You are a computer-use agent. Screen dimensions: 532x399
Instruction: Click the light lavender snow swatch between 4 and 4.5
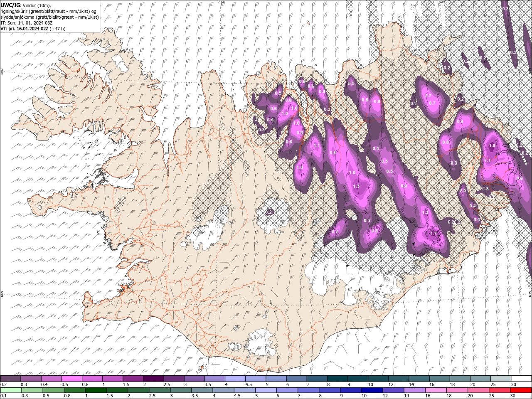[x=234, y=379]
